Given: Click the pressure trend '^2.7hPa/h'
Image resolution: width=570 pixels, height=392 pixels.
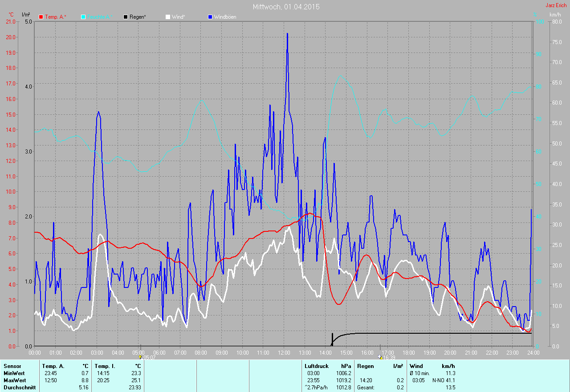Looking at the screenshot, I should [316, 388].
